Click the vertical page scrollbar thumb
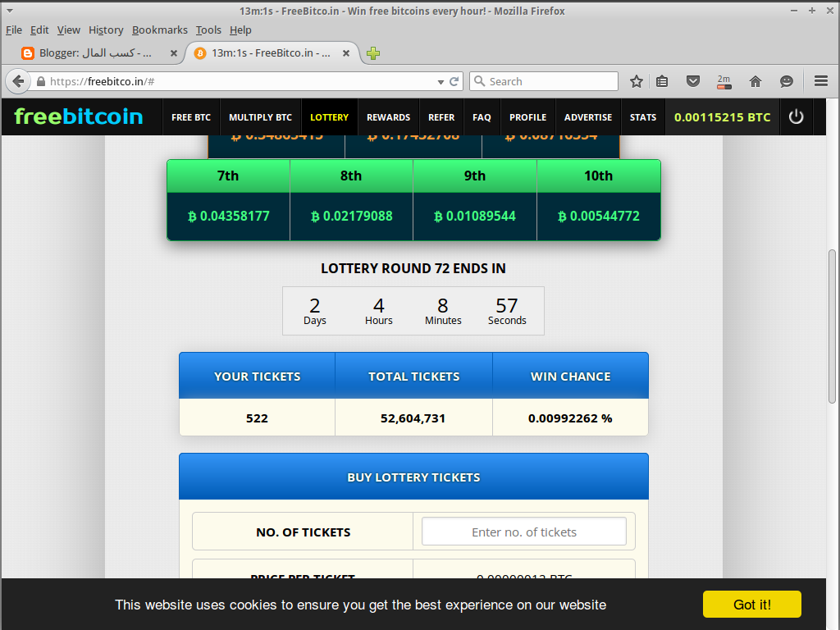The image size is (840, 630). click(x=832, y=326)
